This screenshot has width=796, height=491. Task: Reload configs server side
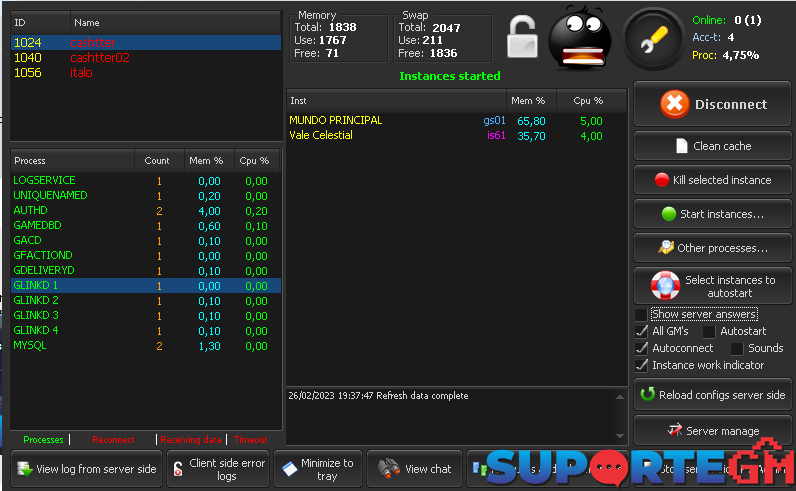coord(712,395)
